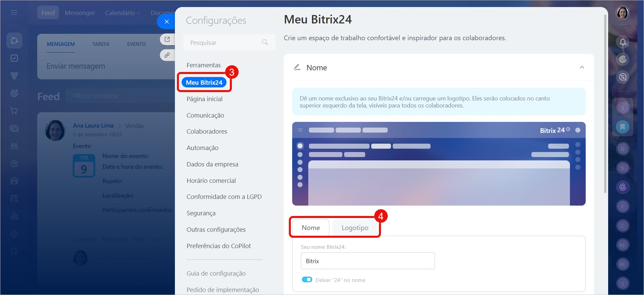Close the Configurações slider panel
Image resolution: width=644 pixels, height=295 pixels.
tap(166, 21)
